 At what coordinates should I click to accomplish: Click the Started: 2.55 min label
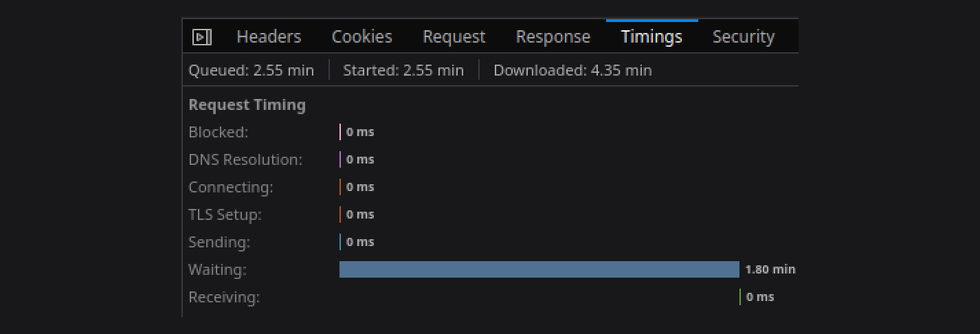click(x=403, y=70)
